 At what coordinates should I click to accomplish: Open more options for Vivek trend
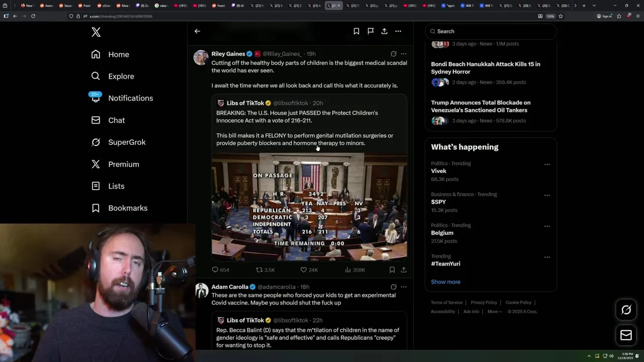547,164
